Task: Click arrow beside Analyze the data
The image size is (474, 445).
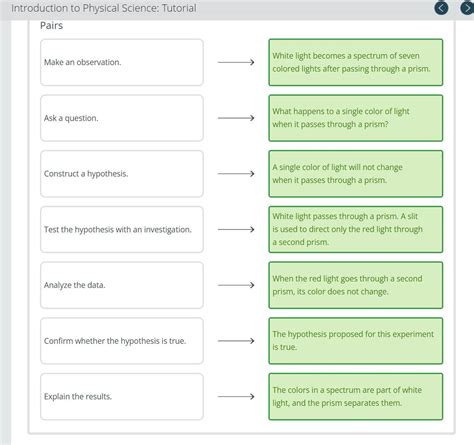Action: 236,285
